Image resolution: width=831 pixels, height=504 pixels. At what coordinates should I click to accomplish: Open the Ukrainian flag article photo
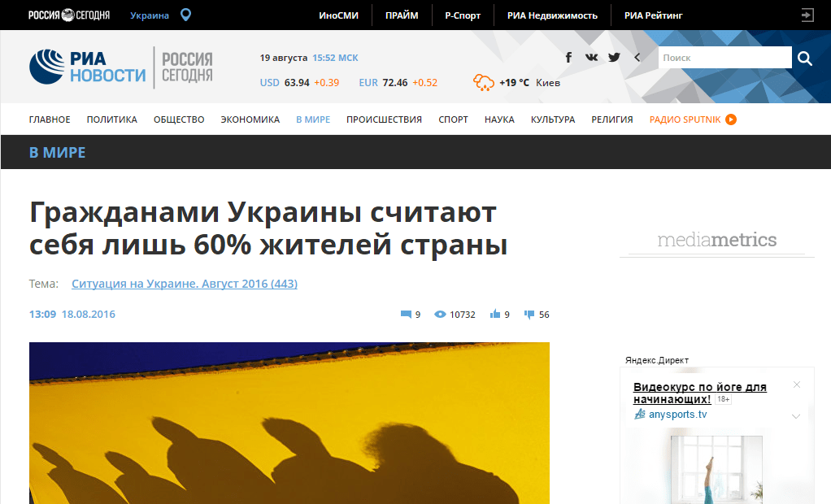(289, 423)
